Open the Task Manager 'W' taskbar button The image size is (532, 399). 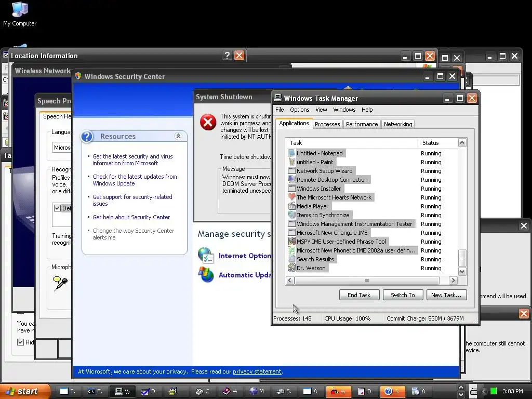[123, 391]
